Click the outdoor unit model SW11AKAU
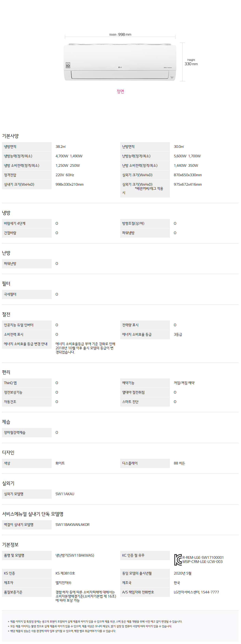The image size is (241, 644). point(65,494)
